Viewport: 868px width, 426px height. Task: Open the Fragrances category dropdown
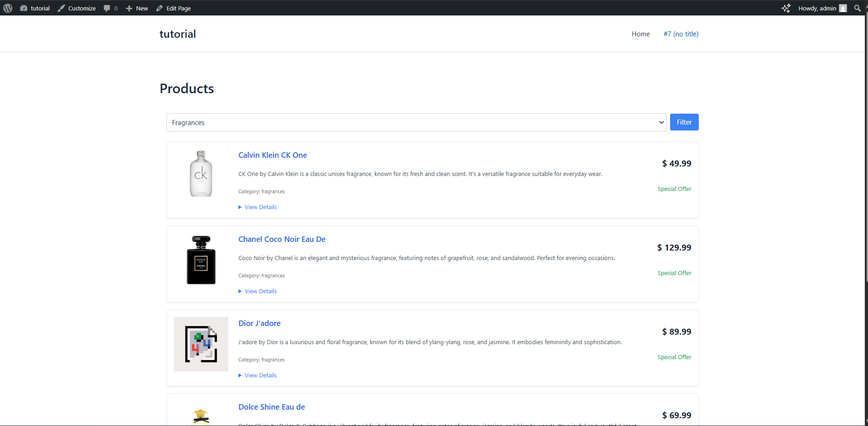point(416,122)
